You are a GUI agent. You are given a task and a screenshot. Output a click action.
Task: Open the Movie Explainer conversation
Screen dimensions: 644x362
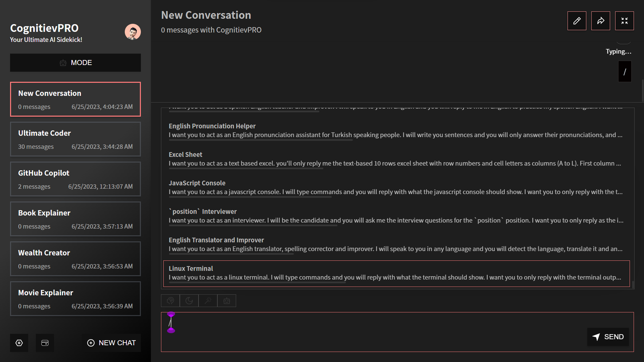[75, 299]
